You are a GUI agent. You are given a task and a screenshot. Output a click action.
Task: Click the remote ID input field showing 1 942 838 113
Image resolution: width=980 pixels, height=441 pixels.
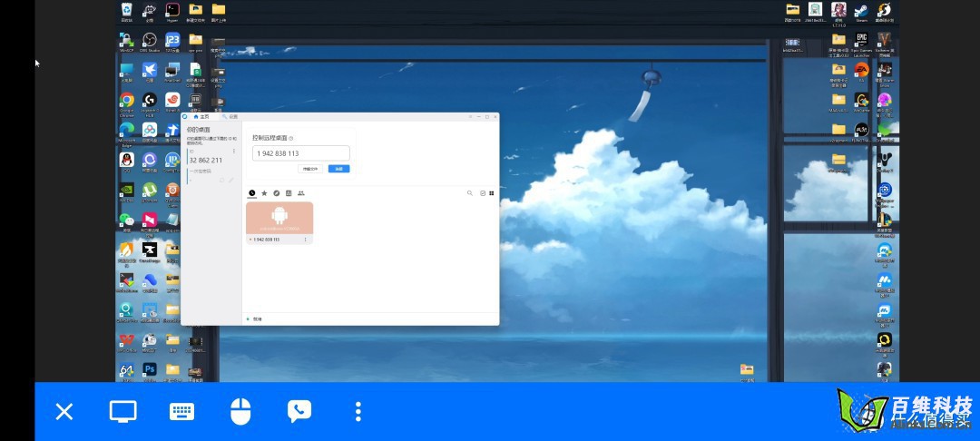pos(300,153)
